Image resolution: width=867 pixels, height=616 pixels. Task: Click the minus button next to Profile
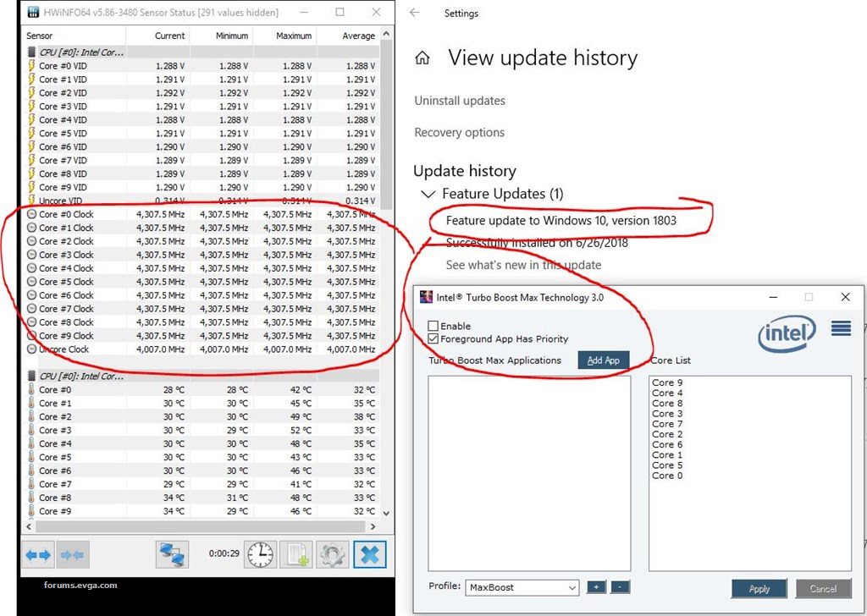(x=620, y=586)
